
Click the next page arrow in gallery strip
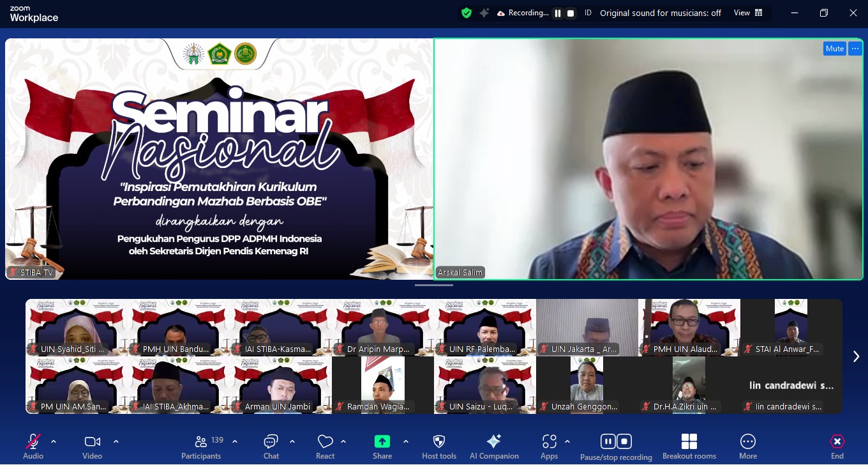click(857, 356)
